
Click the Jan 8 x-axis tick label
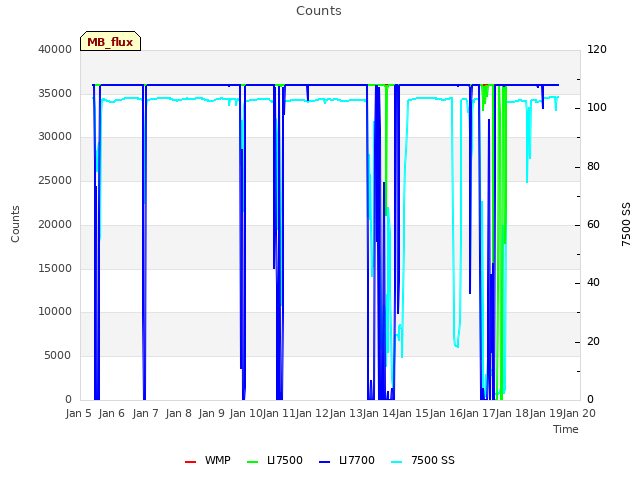178,413
